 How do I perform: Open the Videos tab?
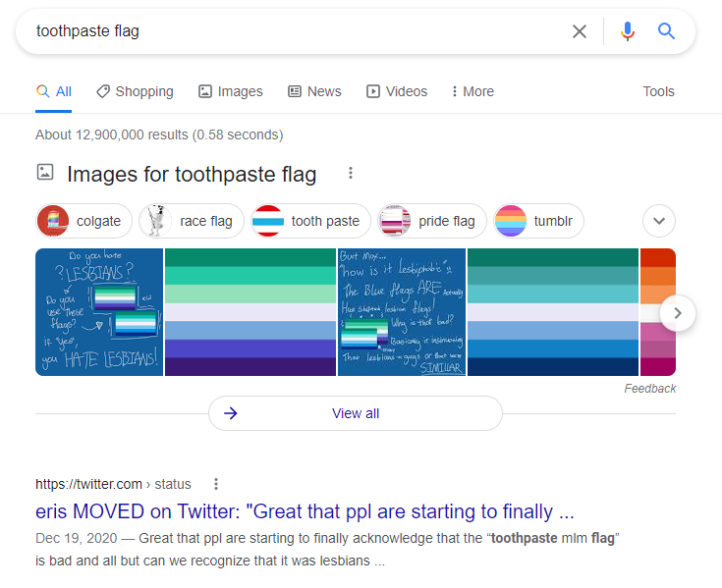click(397, 91)
